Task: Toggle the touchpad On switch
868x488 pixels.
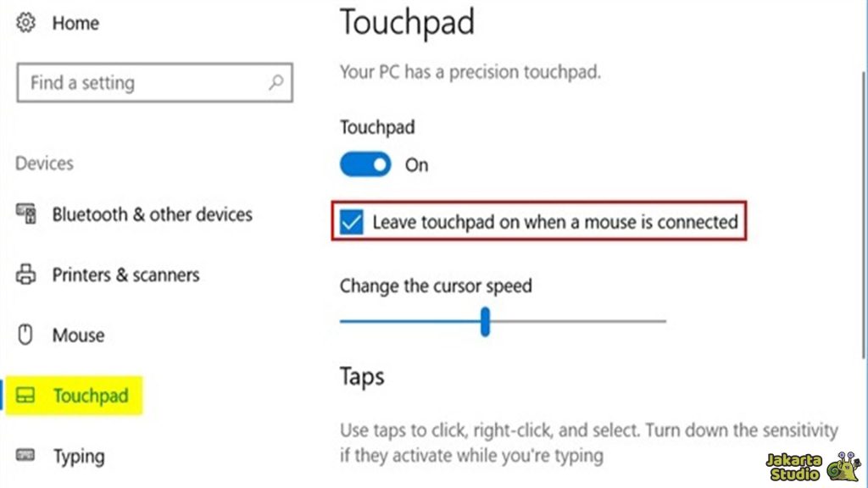Action: [364, 164]
